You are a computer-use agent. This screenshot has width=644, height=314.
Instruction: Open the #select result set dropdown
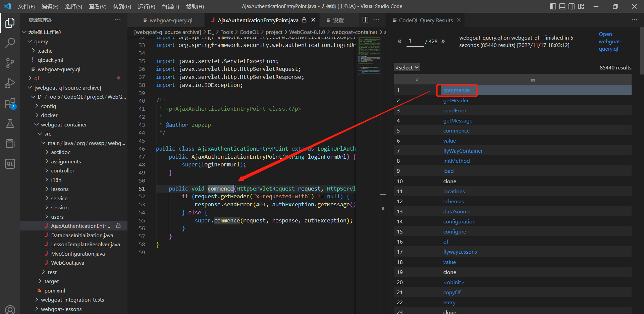tap(407, 67)
